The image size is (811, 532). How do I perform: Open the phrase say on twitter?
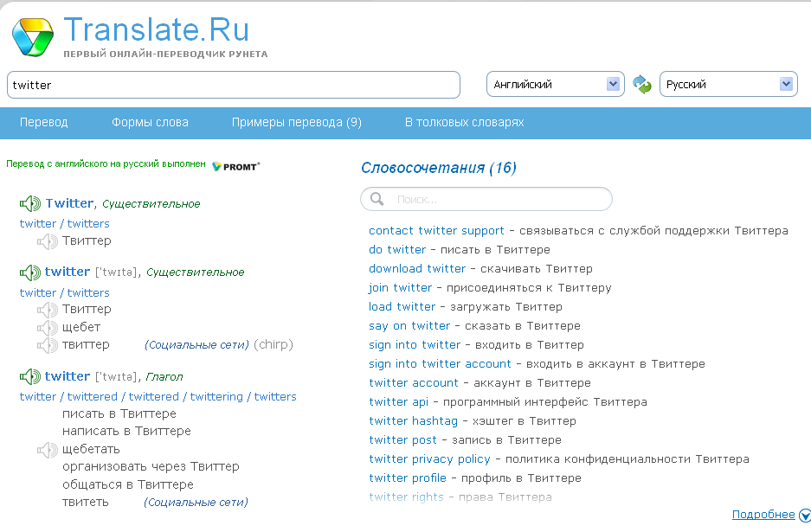coord(409,326)
